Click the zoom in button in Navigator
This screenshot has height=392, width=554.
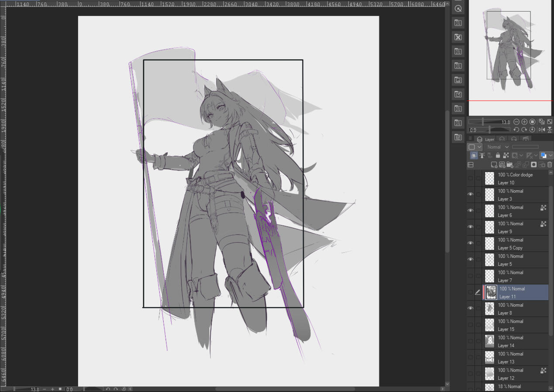[x=524, y=122]
